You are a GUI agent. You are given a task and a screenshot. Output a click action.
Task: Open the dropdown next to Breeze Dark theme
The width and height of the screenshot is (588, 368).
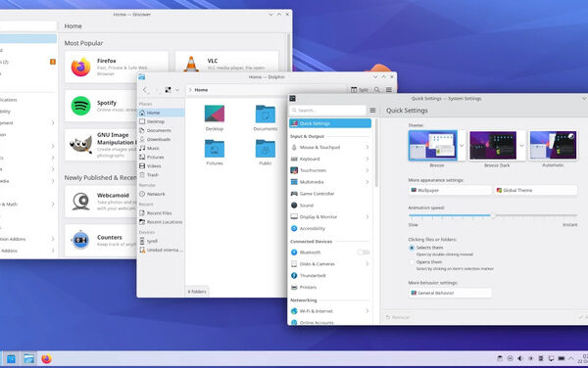tap(521, 145)
